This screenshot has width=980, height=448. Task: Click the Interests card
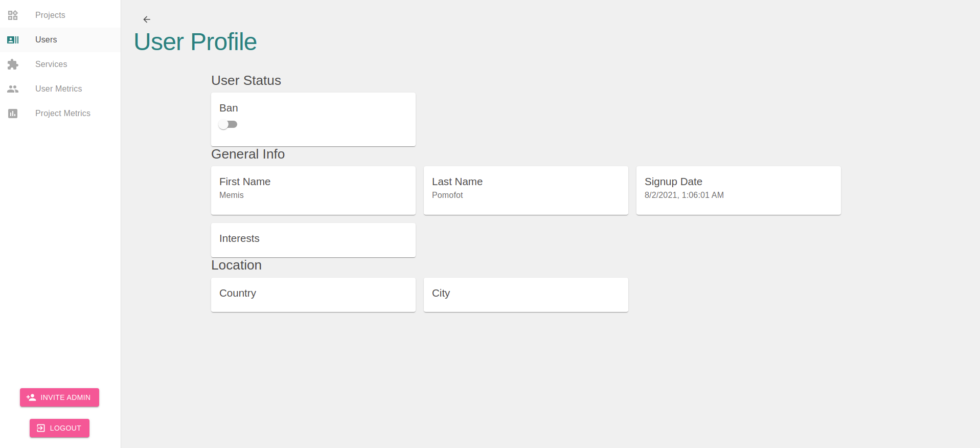tap(313, 240)
